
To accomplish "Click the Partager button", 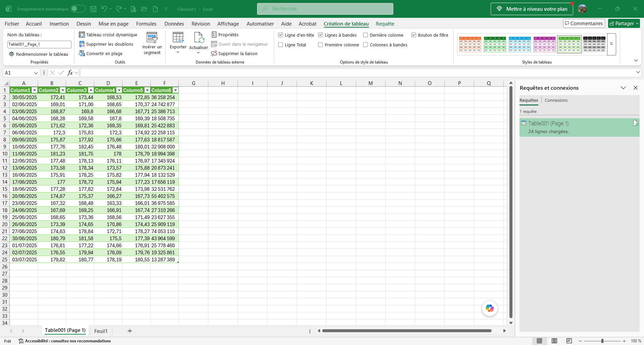I will (x=624, y=23).
